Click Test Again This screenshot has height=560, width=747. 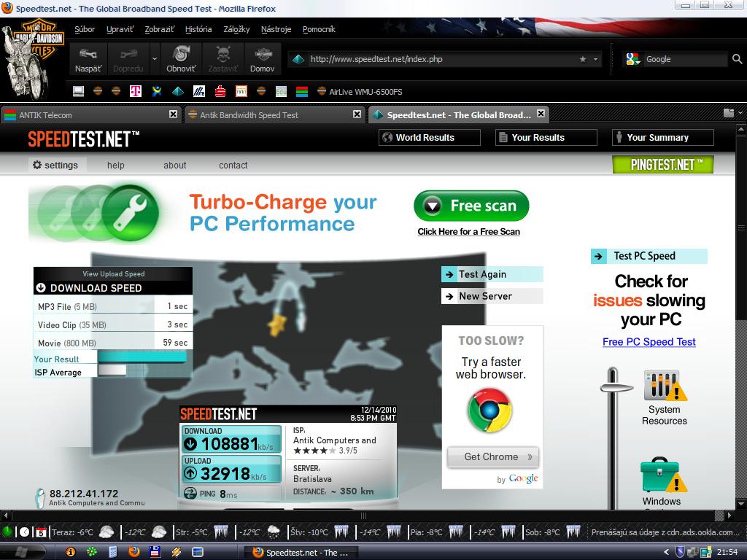pos(492,274)
